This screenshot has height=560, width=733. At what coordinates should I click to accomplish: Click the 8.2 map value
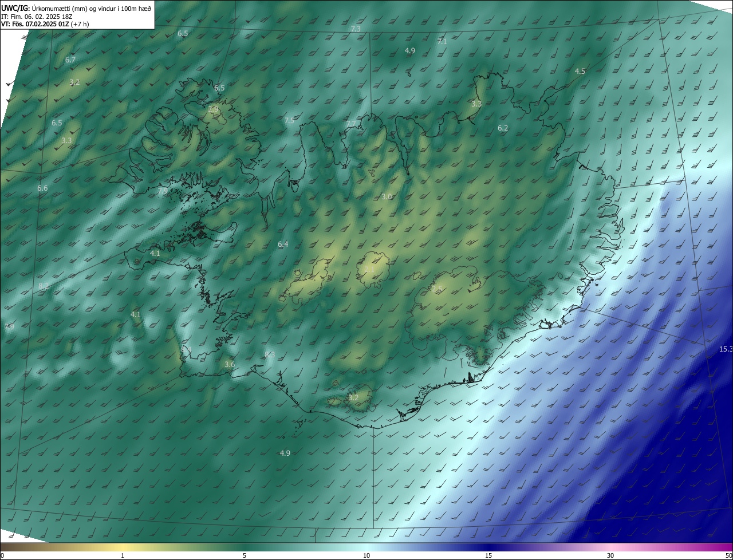44,286
